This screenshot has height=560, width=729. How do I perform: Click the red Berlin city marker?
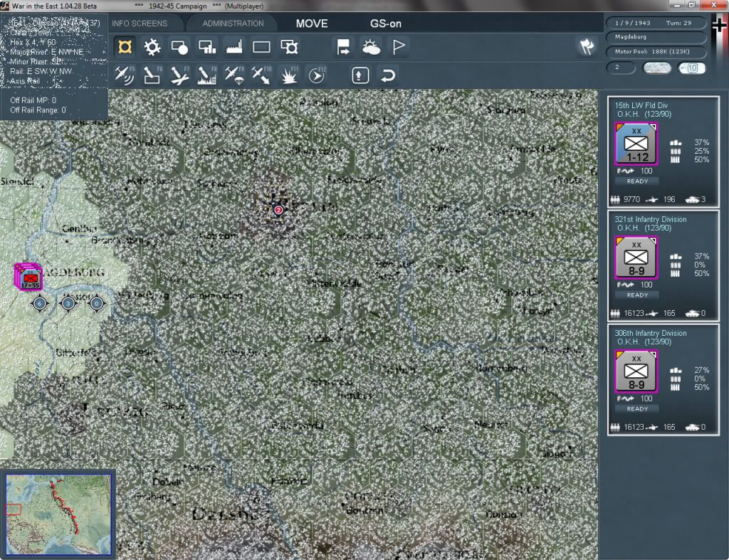(278, 210)
